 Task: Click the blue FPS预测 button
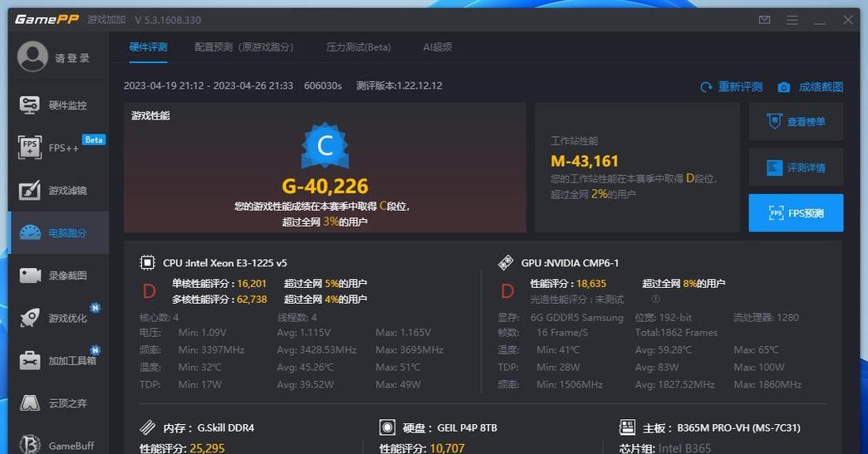[796, 213]
